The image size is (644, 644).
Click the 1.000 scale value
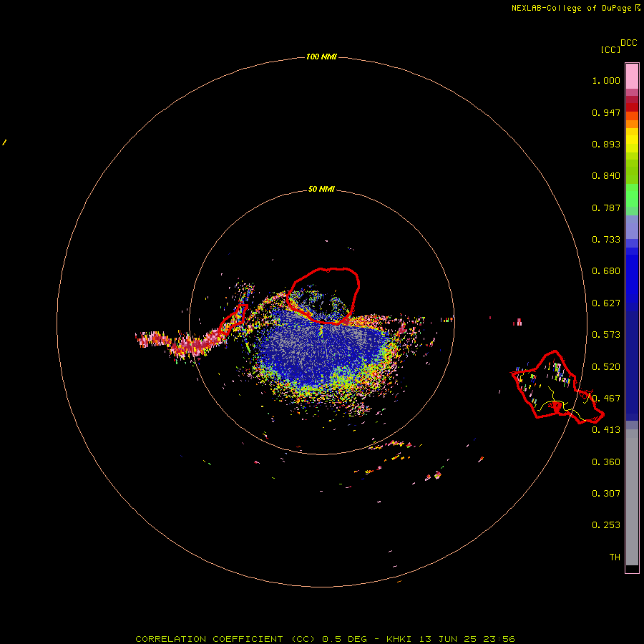(606, 80)
